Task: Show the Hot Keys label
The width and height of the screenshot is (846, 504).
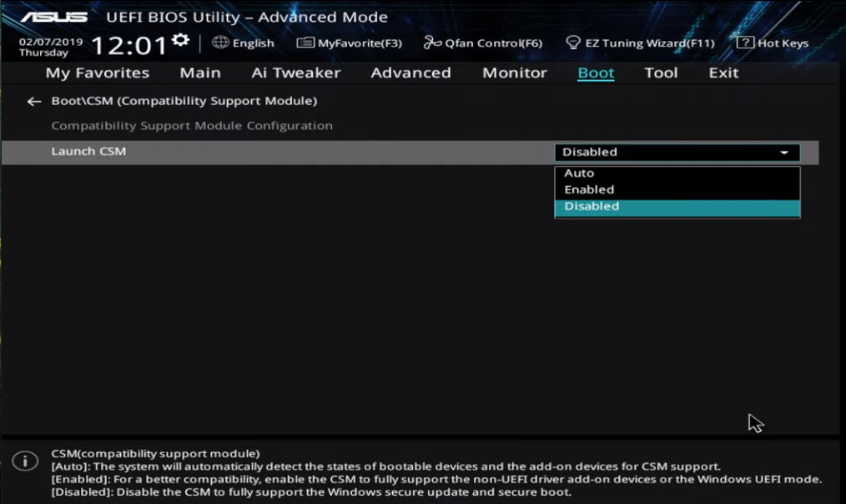Action: pyautogui.click(x=783, y=43)
